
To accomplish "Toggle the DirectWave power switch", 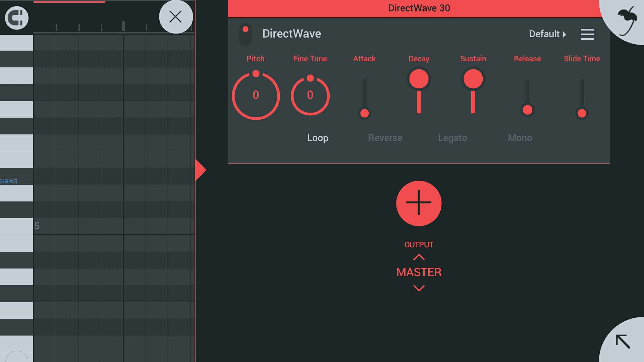I will (246, 35).
